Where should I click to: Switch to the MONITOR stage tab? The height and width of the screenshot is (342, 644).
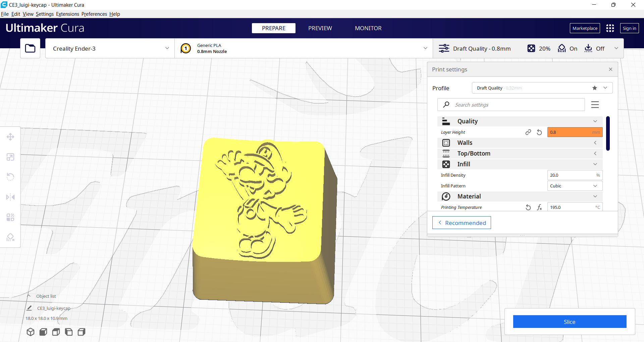coord(368,28)
